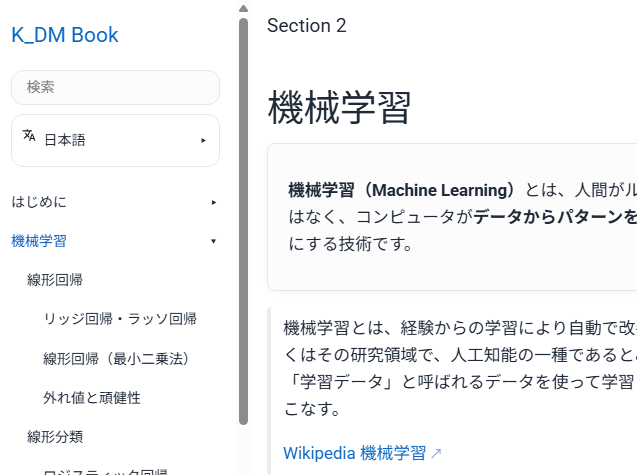
Task: Expand the はじめに section arrow
Action: [213, 202]
